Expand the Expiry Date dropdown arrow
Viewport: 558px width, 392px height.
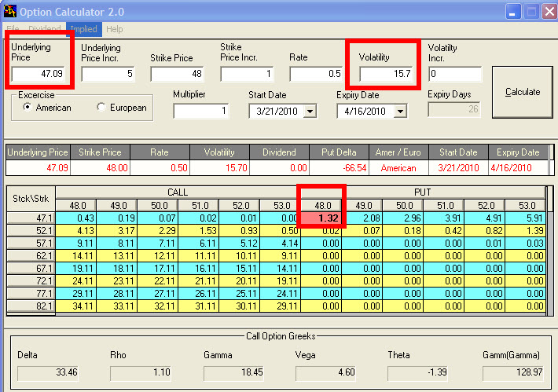400,112
